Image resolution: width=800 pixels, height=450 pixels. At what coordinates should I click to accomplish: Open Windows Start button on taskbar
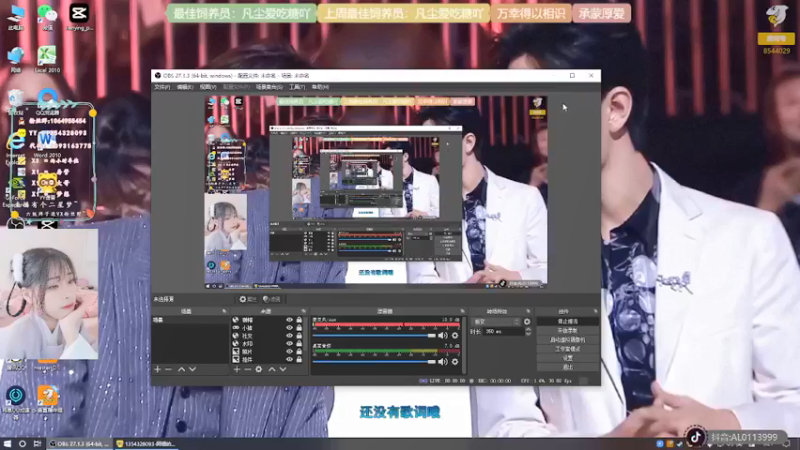click(7, 444)
